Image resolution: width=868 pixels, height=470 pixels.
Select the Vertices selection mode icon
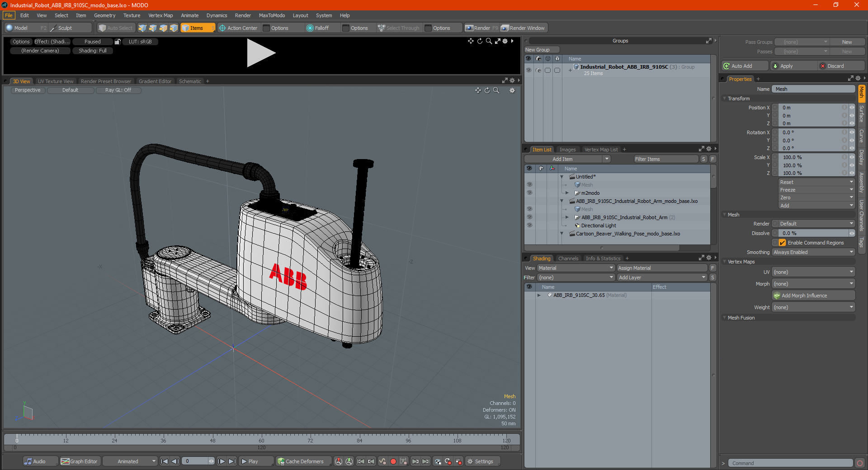tap(142, 28)
